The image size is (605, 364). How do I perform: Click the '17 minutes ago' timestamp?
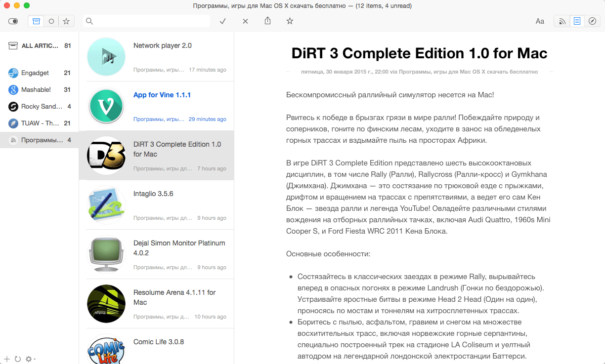[208, 70]
